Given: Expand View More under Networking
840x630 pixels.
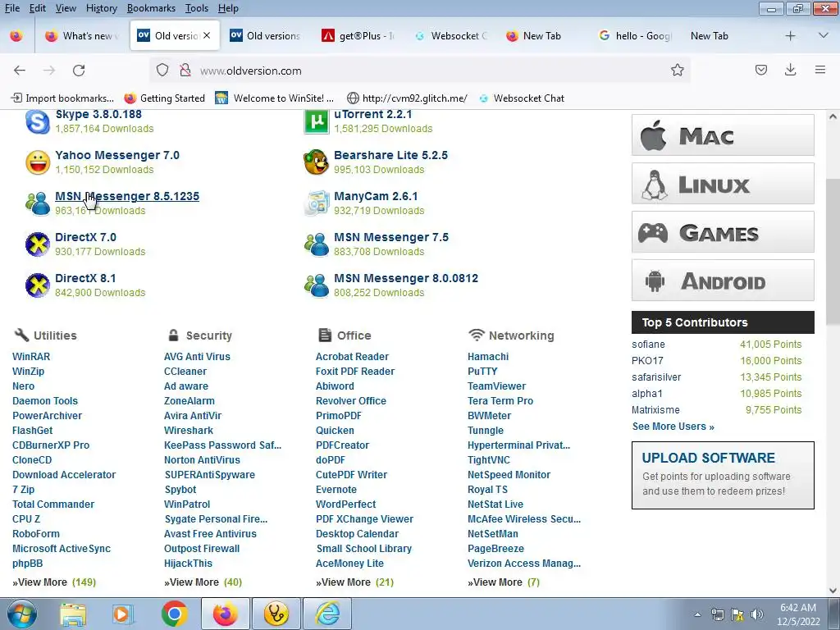Looking at the screenshot, I should click(x=503, y=582).
